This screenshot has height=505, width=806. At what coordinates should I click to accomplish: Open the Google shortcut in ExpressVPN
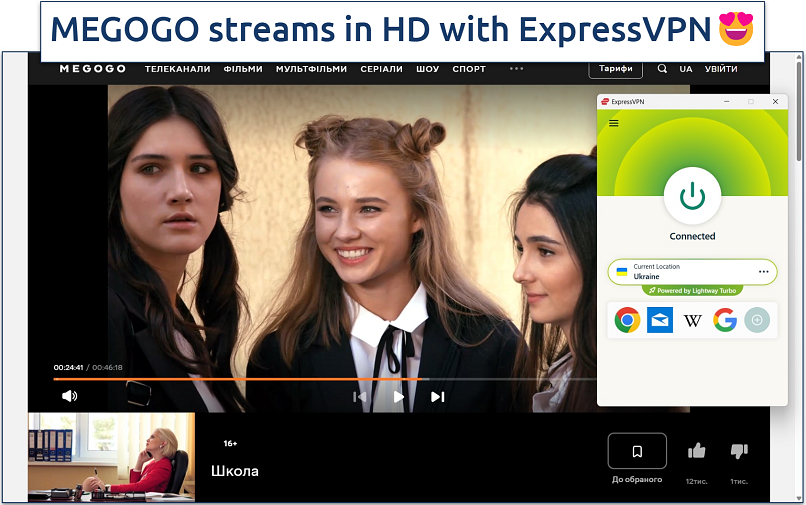click(x=725, y=320)
